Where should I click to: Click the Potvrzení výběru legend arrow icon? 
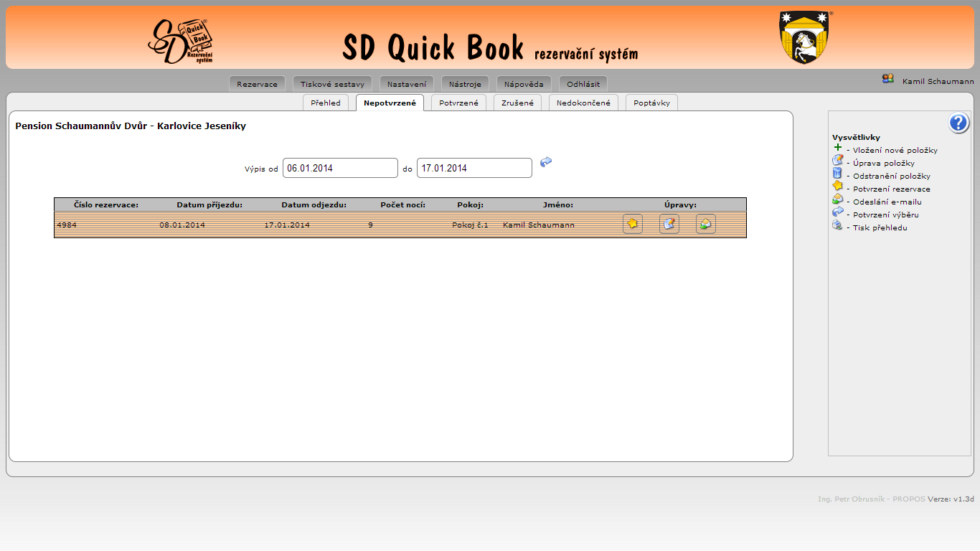tap(837, 212)
